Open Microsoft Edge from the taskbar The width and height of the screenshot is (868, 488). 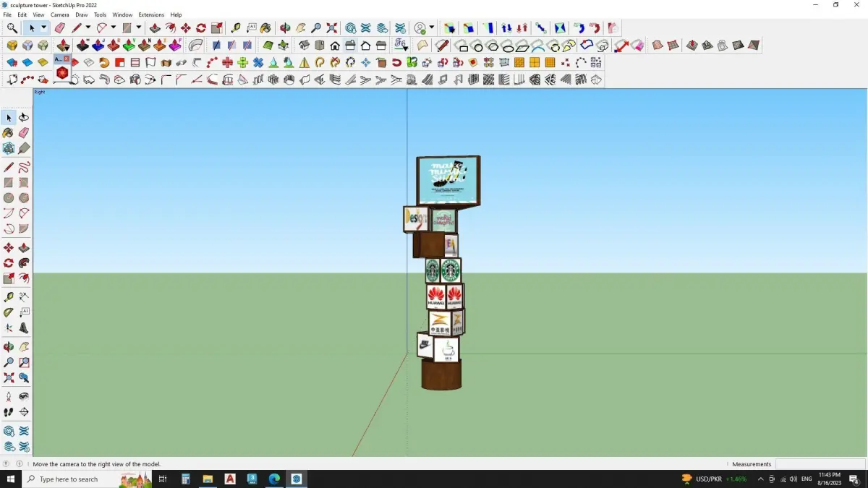point(274,479)
